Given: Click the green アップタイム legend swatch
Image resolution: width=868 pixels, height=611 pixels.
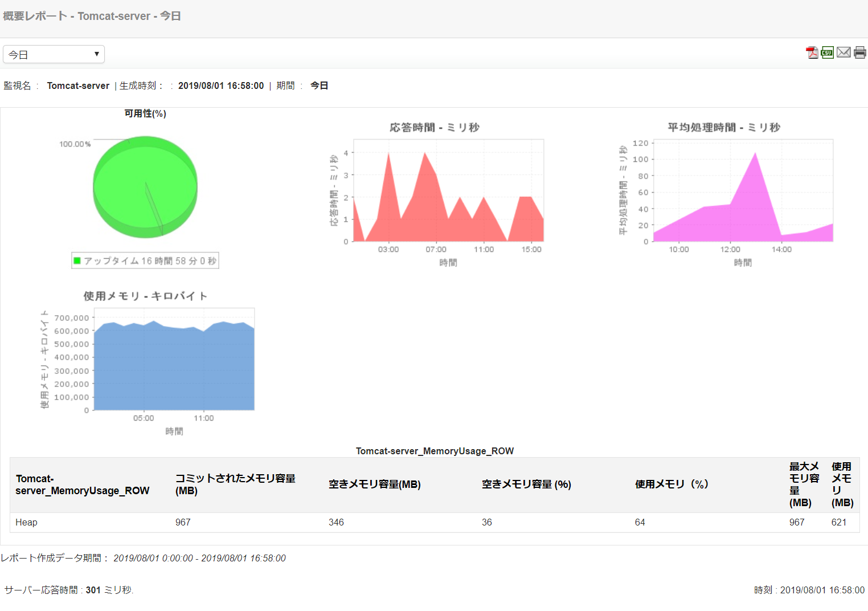Looking at the screenshot, I should point(77,260).
